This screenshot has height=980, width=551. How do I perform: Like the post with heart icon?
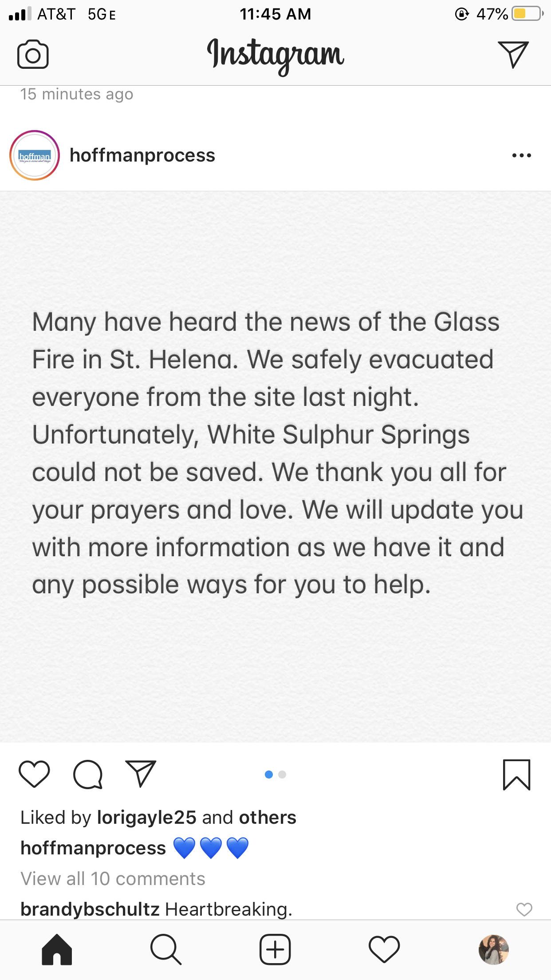click(x=34, y=774)
